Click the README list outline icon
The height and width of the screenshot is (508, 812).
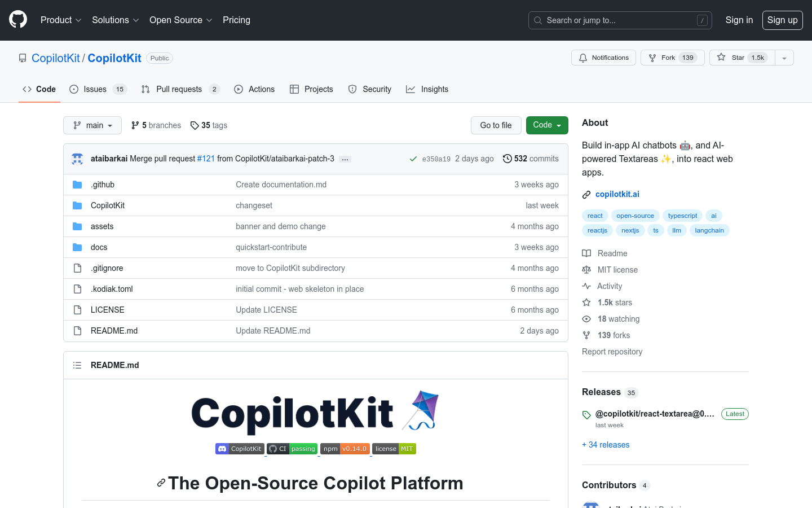pyautogui.click(x=77, y=365)
